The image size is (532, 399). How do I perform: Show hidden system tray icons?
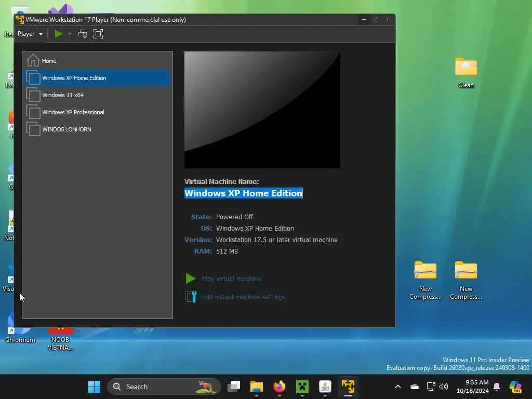click(x=398, y=387)
